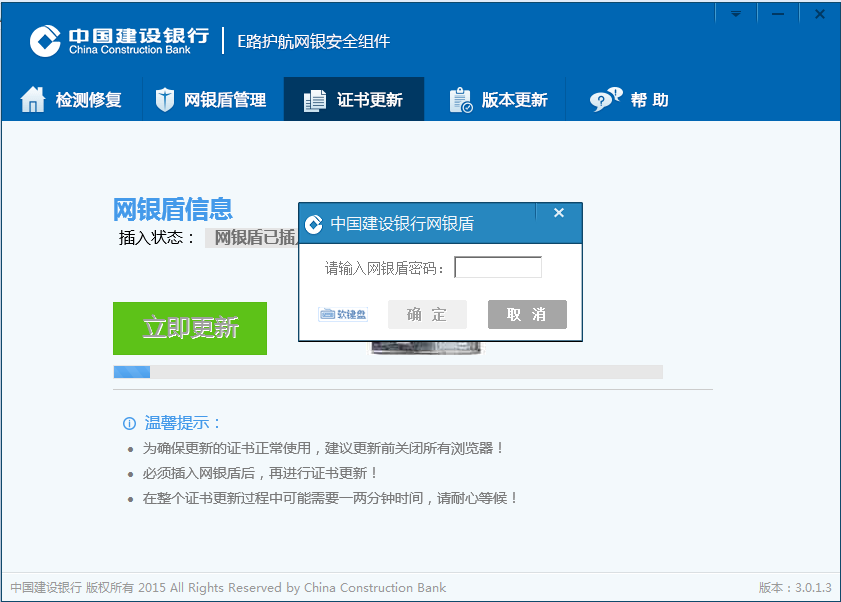Click the shield icon for 网银盾管理
This screenshot has height=602, width=841.
pos(165,100)
